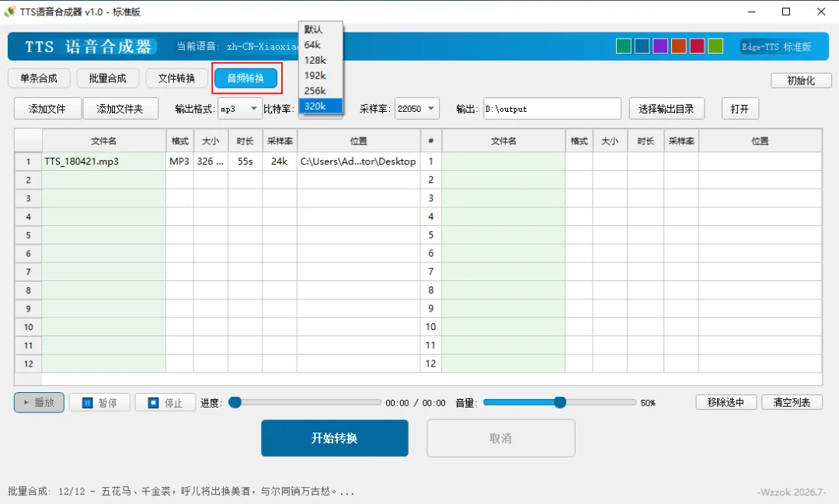This screenshot has height=504, width=839.
Task: Click the left table 文件名 column header
Action: tap(104, 141)
